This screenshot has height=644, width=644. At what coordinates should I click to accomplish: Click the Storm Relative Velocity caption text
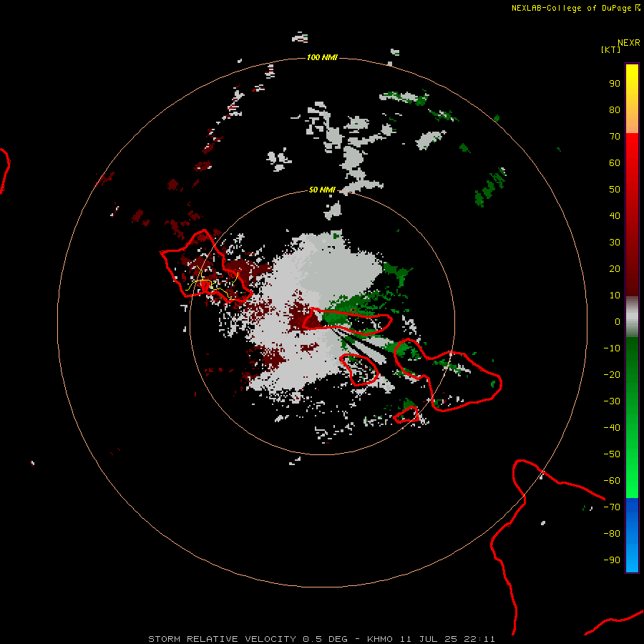click(x=321, y=639)
